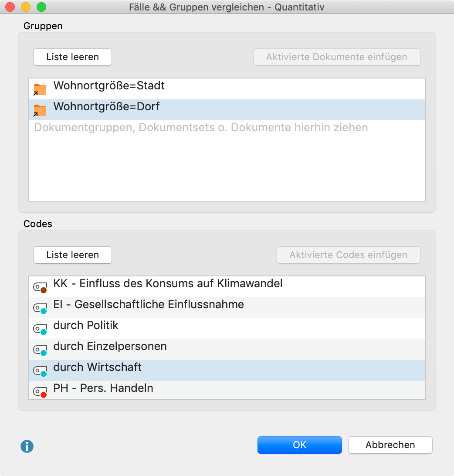
Task: Click the folder icon beside Wohnortgröße=Dorf
Action: click(x=40, y=110)
